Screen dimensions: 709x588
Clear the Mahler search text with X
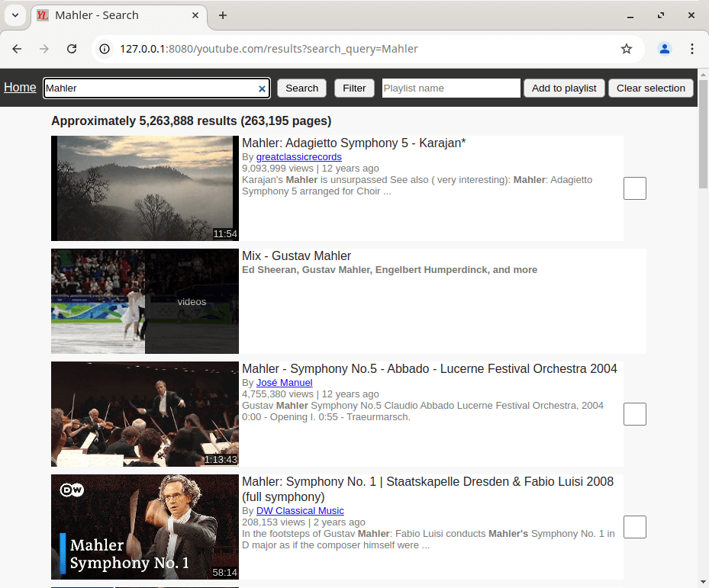pos(262,88)
